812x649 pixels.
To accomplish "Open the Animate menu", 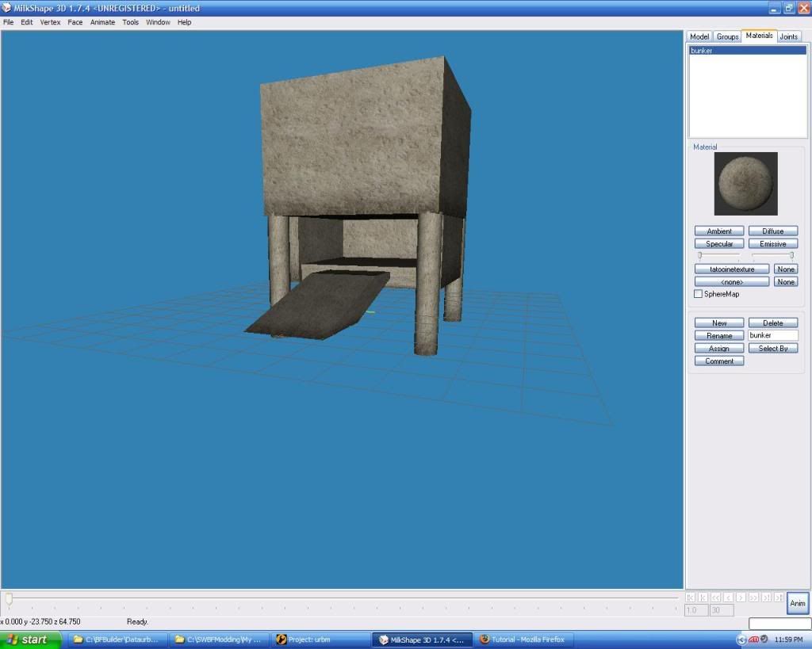I will 102,22.
